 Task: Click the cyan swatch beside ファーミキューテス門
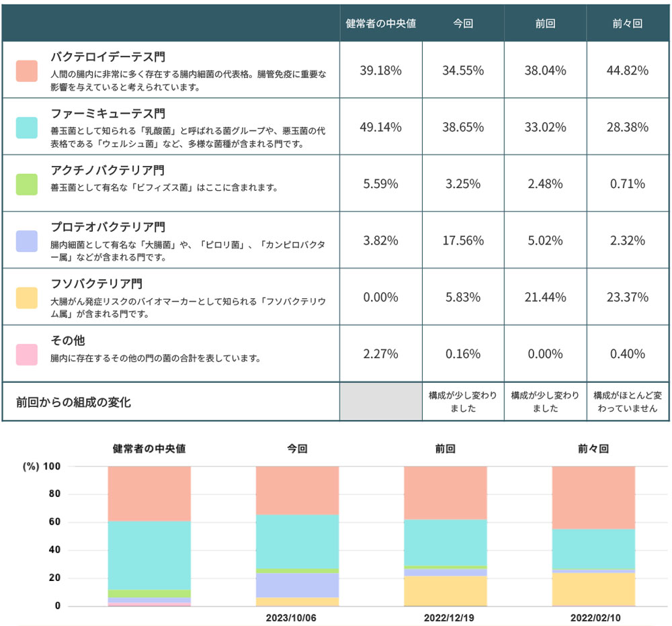click(27, 127)
